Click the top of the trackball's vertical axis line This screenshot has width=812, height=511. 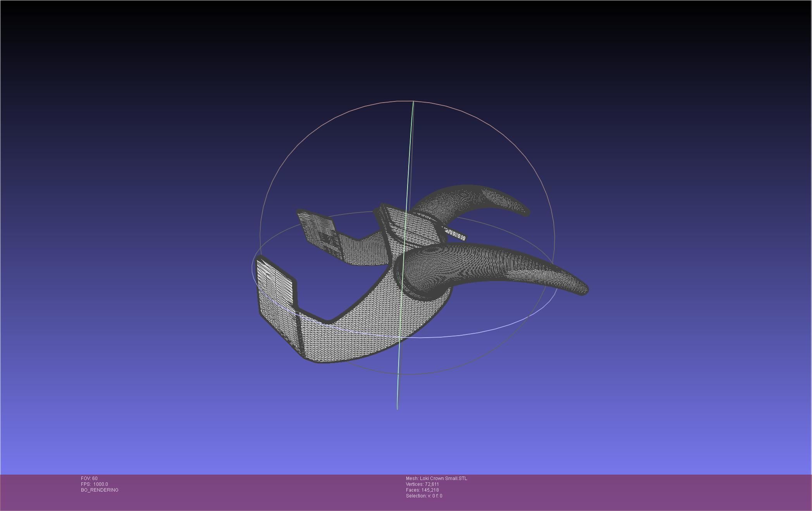[413, 102]
